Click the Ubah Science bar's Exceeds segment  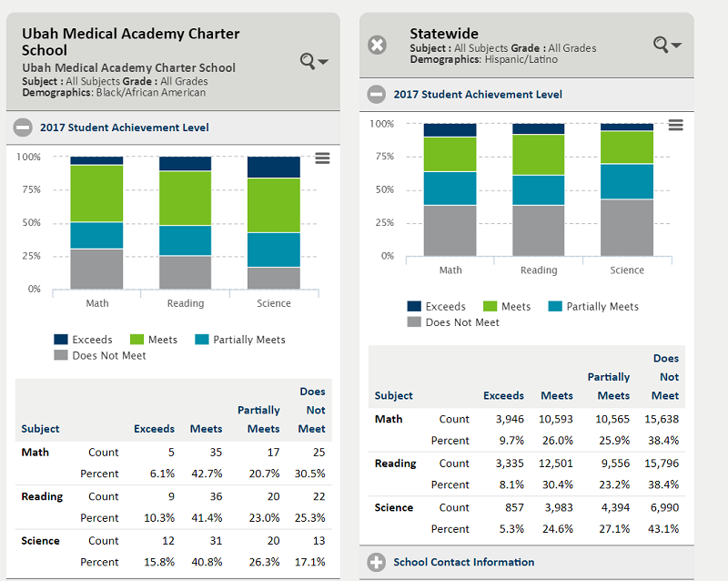[274, 168]
